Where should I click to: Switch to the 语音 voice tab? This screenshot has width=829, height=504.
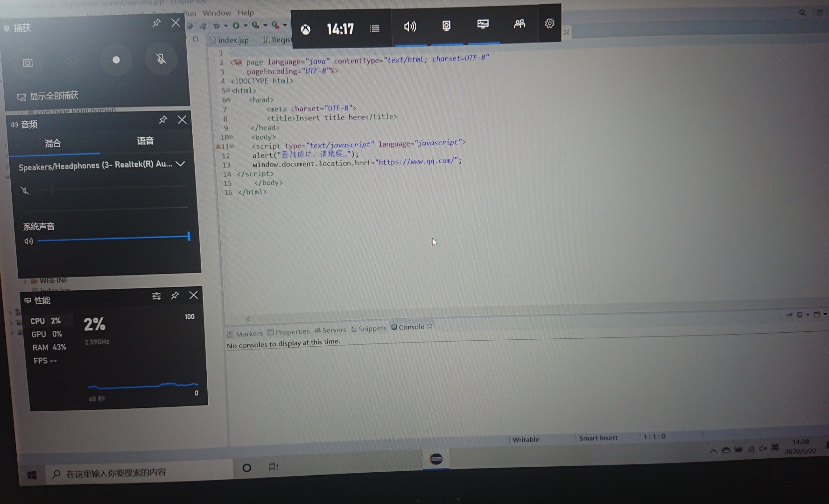click(145, 141)
